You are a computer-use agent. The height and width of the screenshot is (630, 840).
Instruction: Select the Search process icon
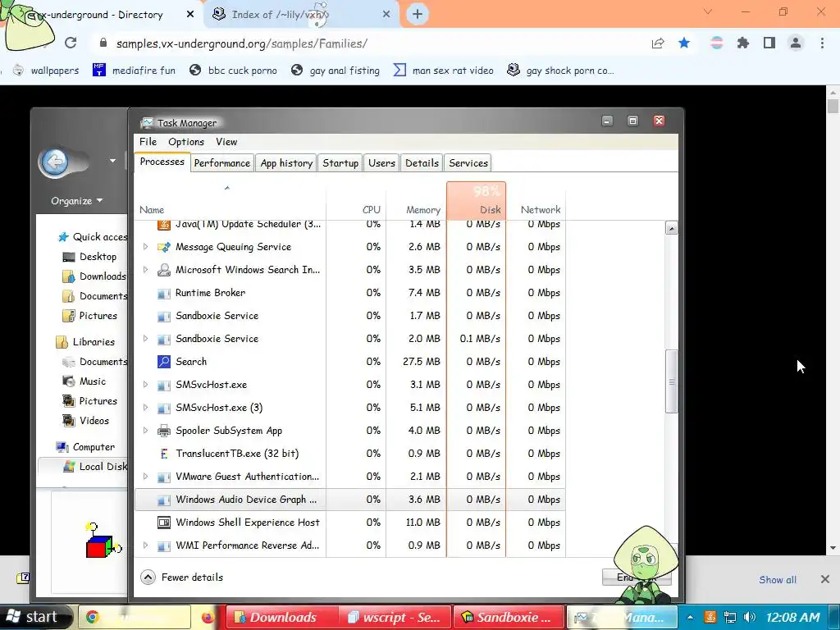click(164, 362)
